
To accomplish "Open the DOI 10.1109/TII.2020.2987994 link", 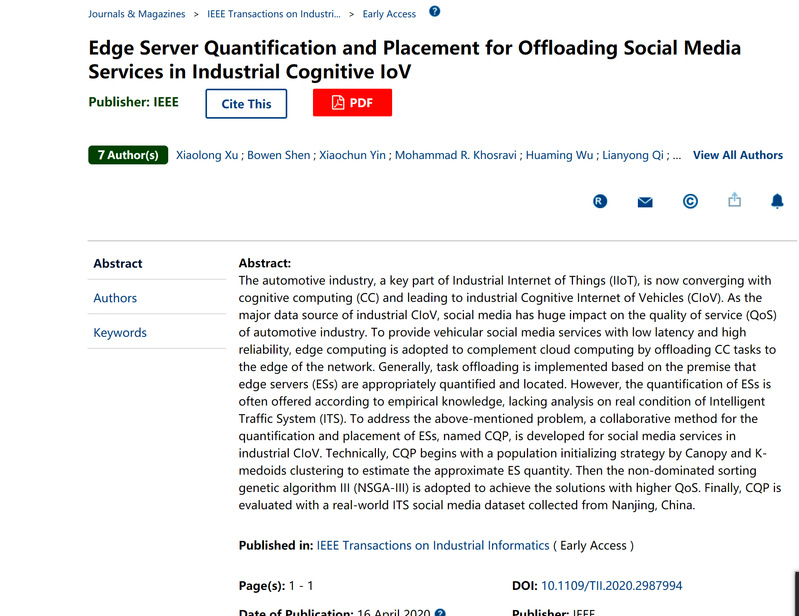I will click(611, 585).
